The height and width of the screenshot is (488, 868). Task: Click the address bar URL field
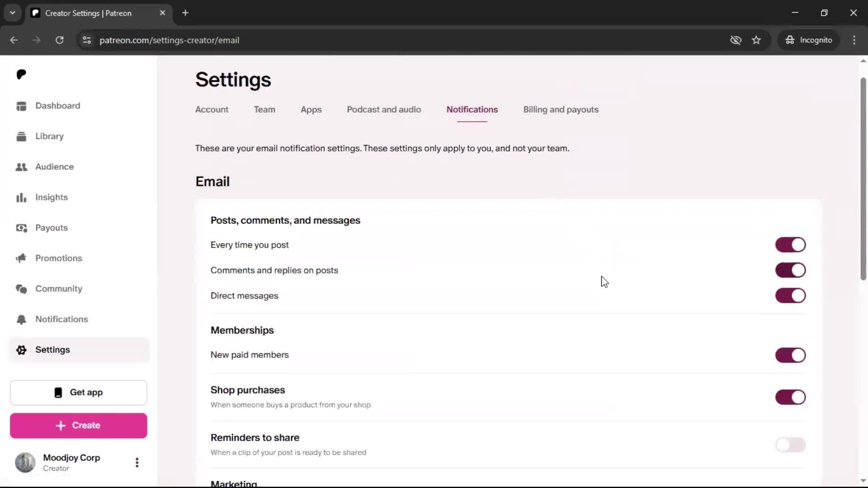point(407,40)
